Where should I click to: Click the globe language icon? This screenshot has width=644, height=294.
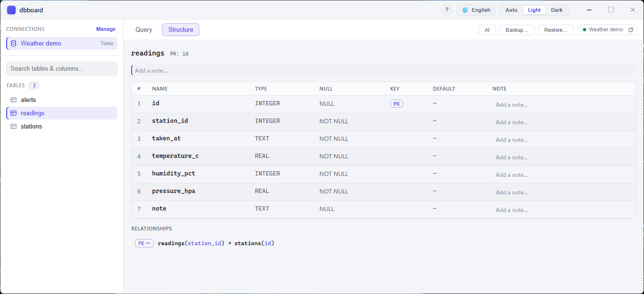(x=465, y=10)
